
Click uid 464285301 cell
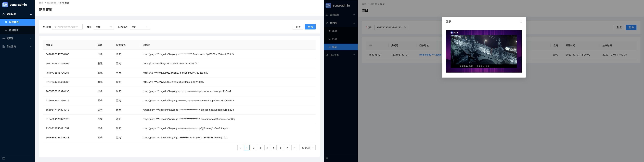pos(375,55)
